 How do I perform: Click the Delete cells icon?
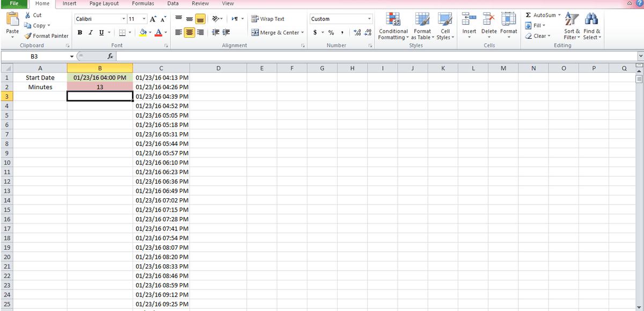[488, 20]
